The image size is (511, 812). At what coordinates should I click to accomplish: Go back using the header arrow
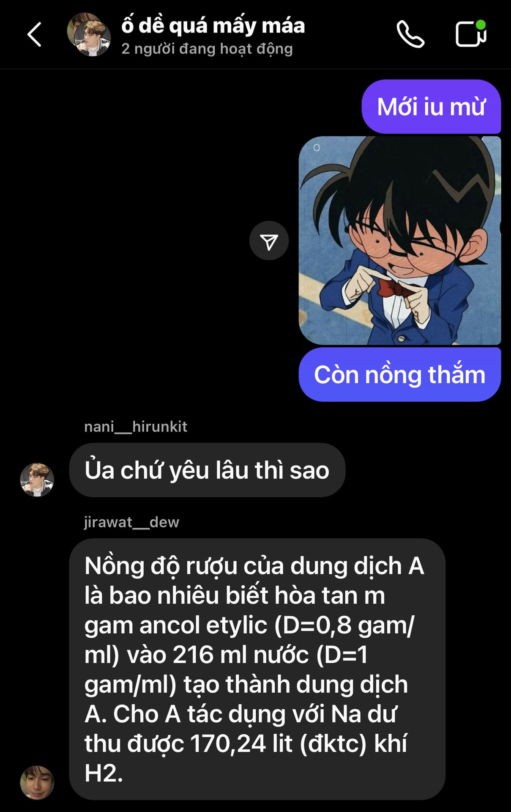pyautogui.click(x=34, y=34)
